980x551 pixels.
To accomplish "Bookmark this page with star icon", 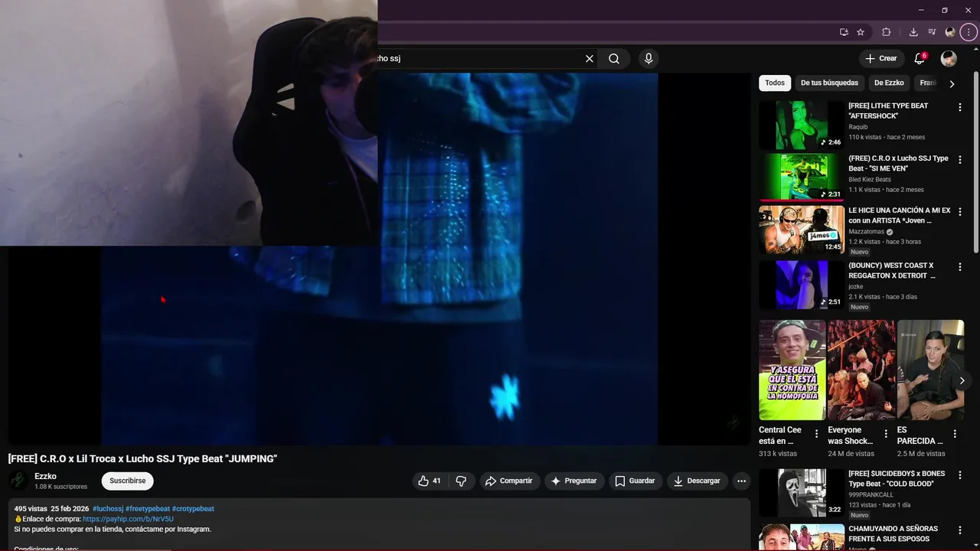I will click(x=861, y=32).
